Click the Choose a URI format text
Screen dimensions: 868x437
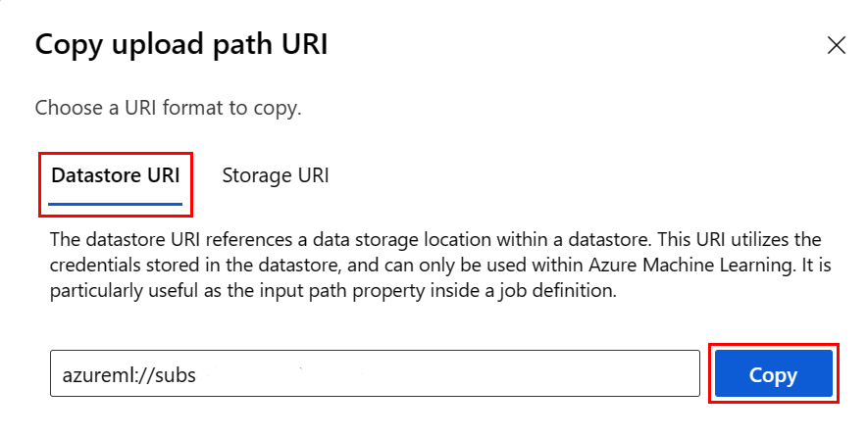click(168, 107)
